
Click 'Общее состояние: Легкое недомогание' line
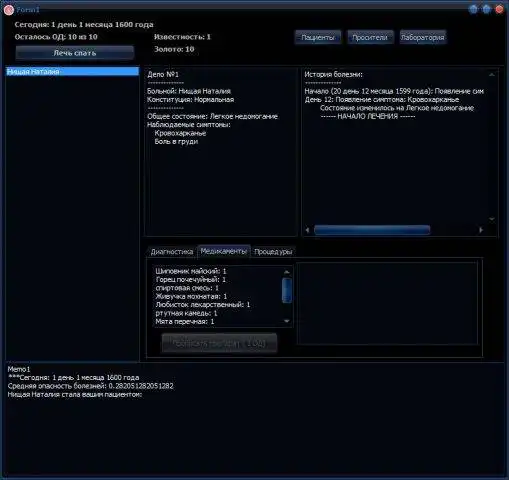[x=212, y=116]
